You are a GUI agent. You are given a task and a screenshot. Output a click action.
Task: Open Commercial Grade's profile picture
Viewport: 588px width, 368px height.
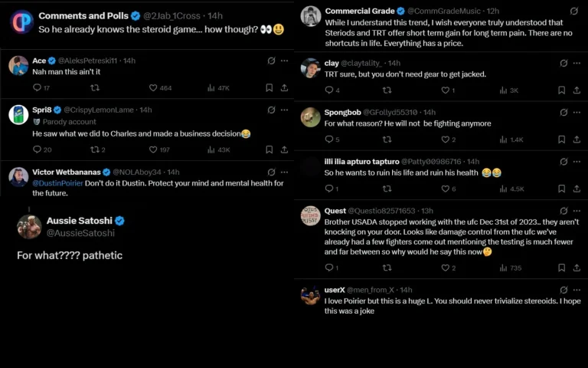(x=310, y=16)
